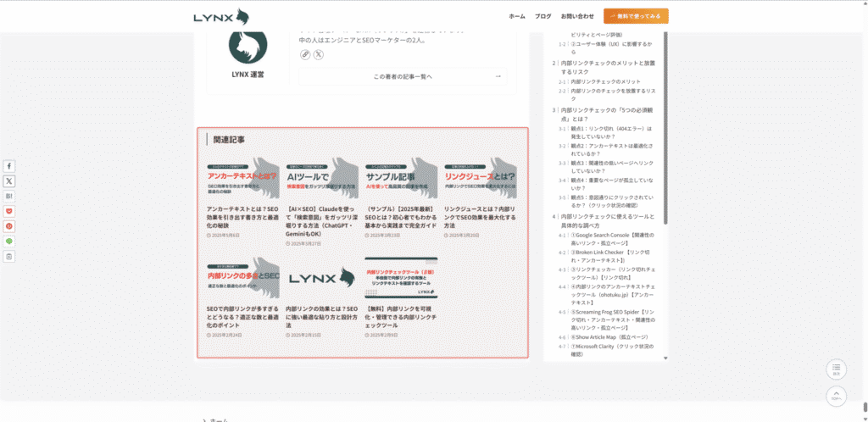The height and width of the screenshot is (422, 868).
Task: Open the author's X profile icon
Action: tap(319, 54)
